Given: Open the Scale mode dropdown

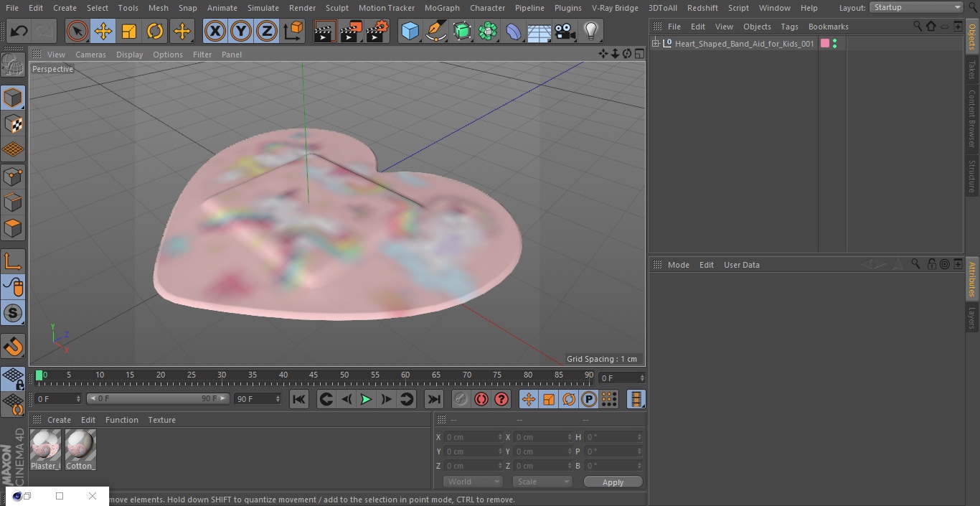Looking at the screenshot, I should tap(542, 482).
